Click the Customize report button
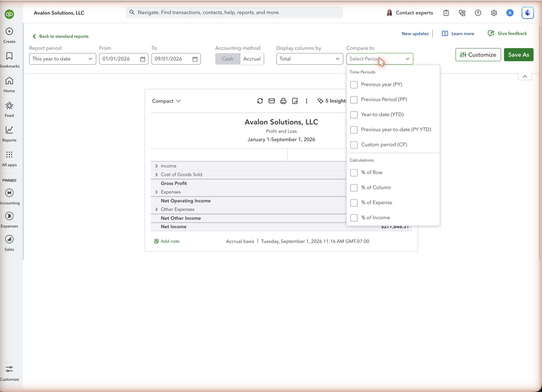The image size is (542, 392). tap(478, 55)
